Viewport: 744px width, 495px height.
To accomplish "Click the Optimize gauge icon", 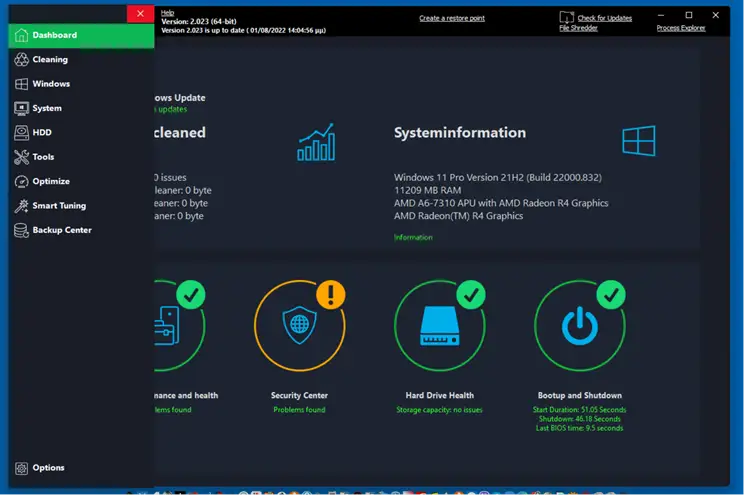I will pyautogui.click(x=21, y=181).
